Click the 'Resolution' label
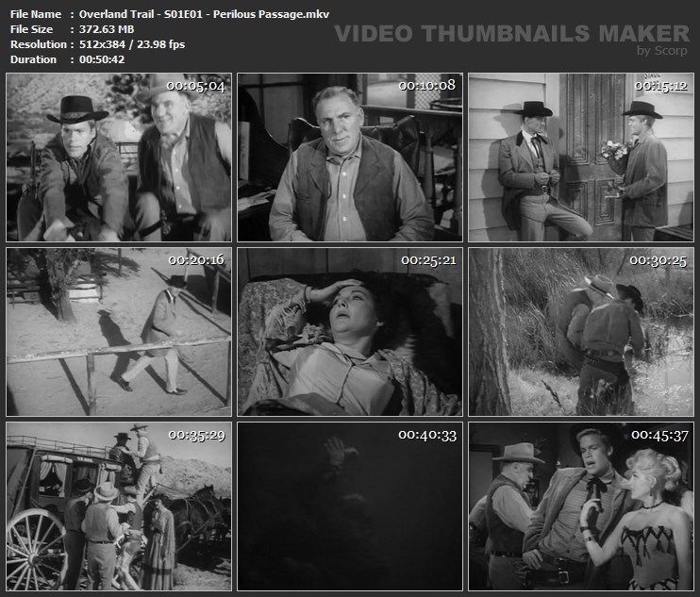 [39, 44]
